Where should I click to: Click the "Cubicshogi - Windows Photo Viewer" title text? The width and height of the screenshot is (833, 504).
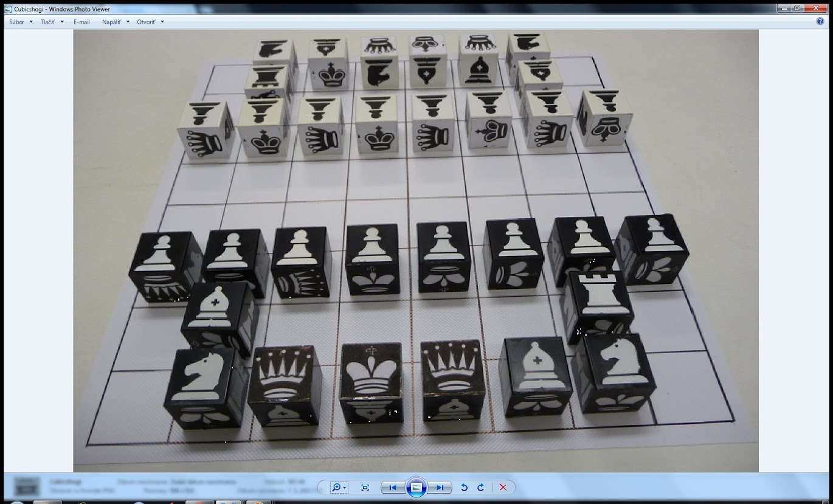62,9
